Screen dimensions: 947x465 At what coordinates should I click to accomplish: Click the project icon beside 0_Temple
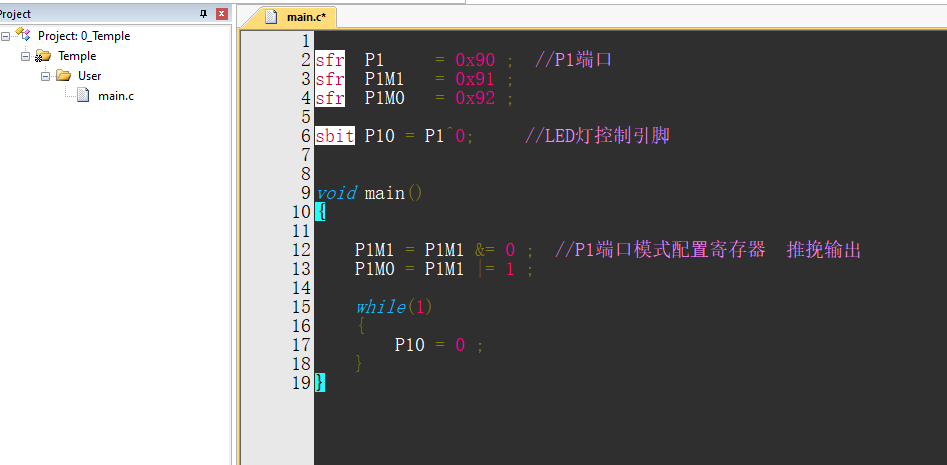(x=23, y=34)
